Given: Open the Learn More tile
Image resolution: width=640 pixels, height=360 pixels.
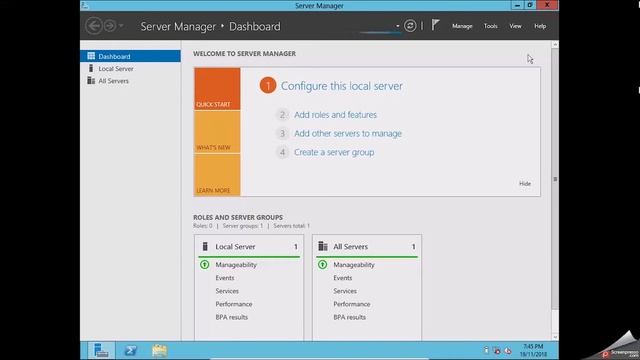Looking at the screenshot, I should click(x=217, y=176).
